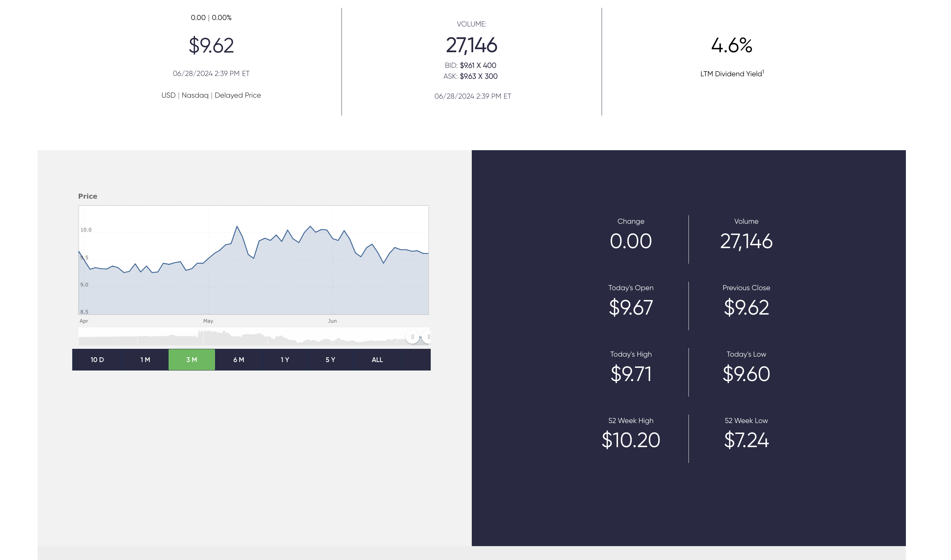951x560 pixels.
Task: Click the 10.0 y-axis gridline label
Action: point(86,230)
